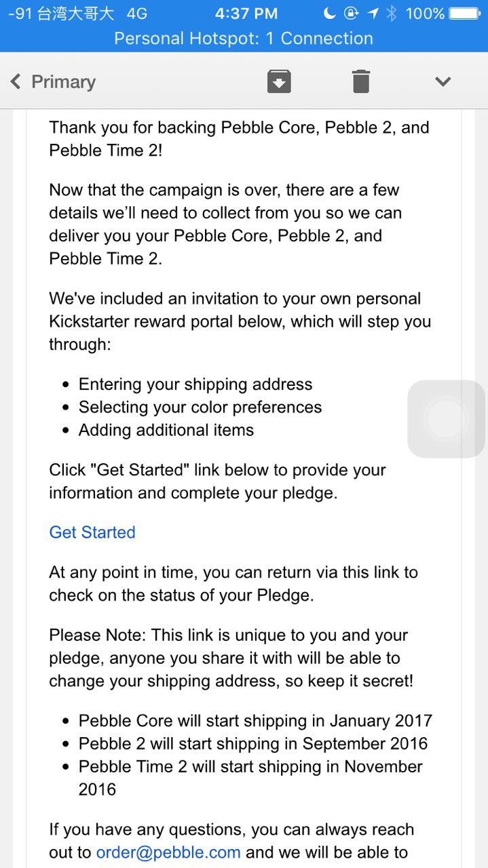Screen dimensions: 488x868
Task: Tap the Bluetooth status icon
Action: click(392, 14)
